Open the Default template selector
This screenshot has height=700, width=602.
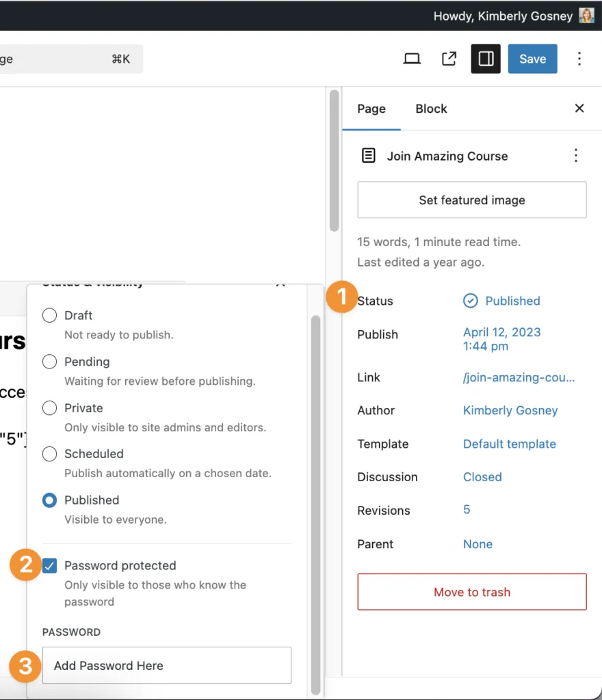pos(509,444)
